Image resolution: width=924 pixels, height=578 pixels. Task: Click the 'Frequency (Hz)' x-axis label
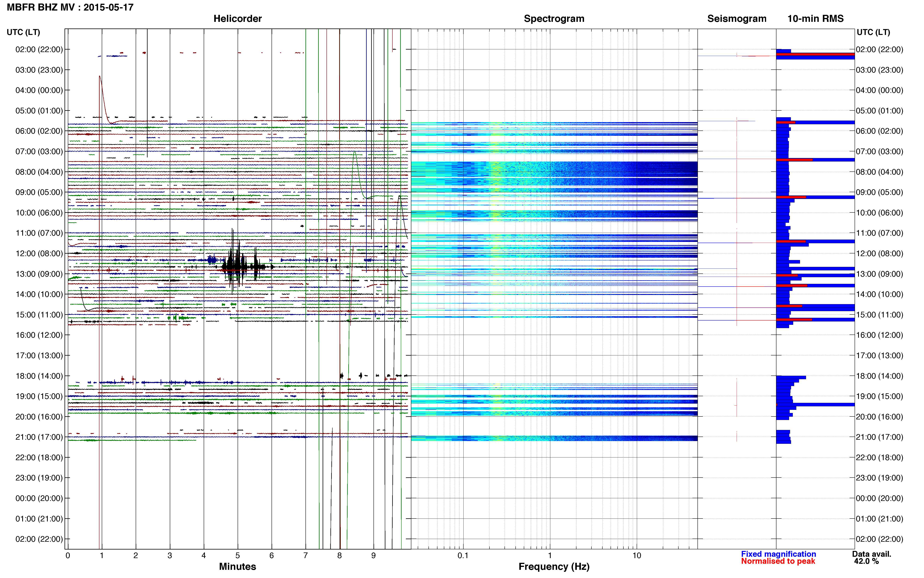click(x=554, y=566)
